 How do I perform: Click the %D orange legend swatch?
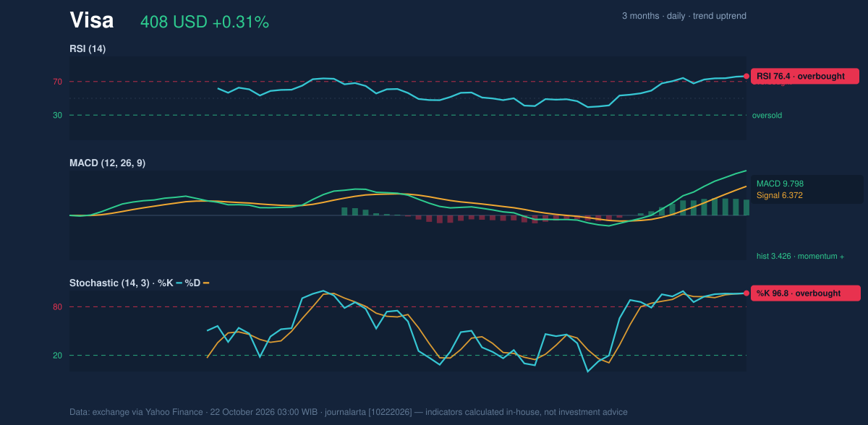tap(205, 283)
